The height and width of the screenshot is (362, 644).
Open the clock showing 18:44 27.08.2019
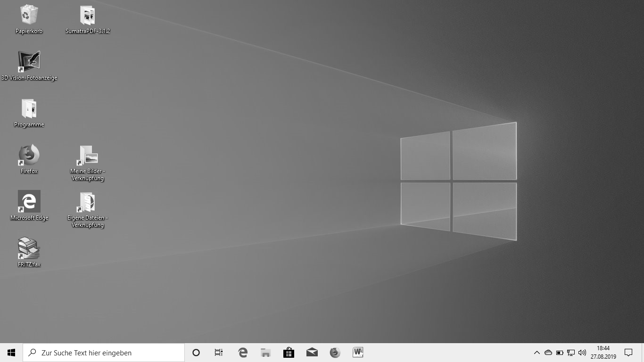pos(603,353)
